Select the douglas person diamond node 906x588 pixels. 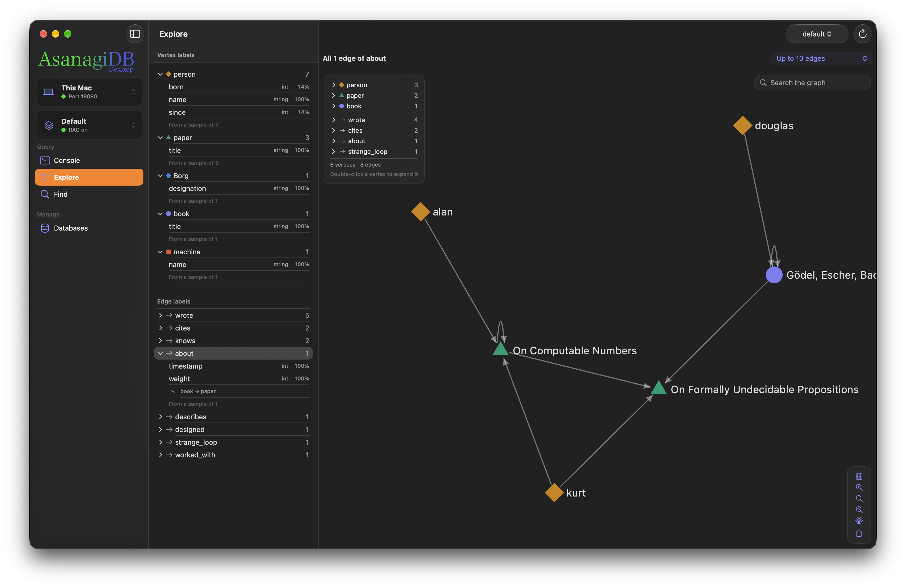[742, 126]
